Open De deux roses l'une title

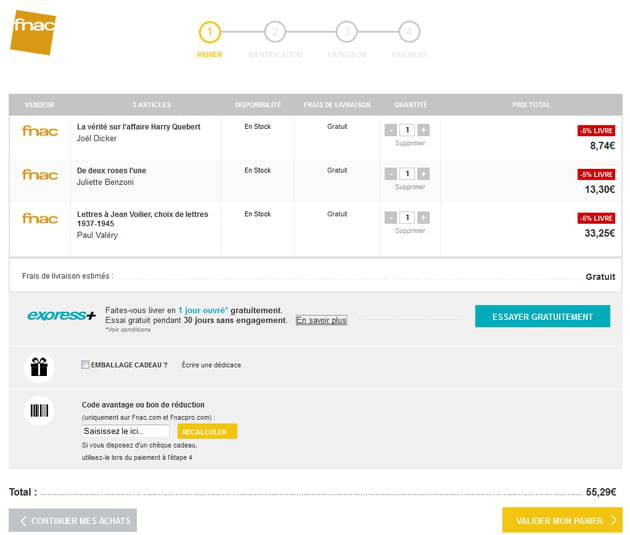pyautogui.click(x=111, y=170)
